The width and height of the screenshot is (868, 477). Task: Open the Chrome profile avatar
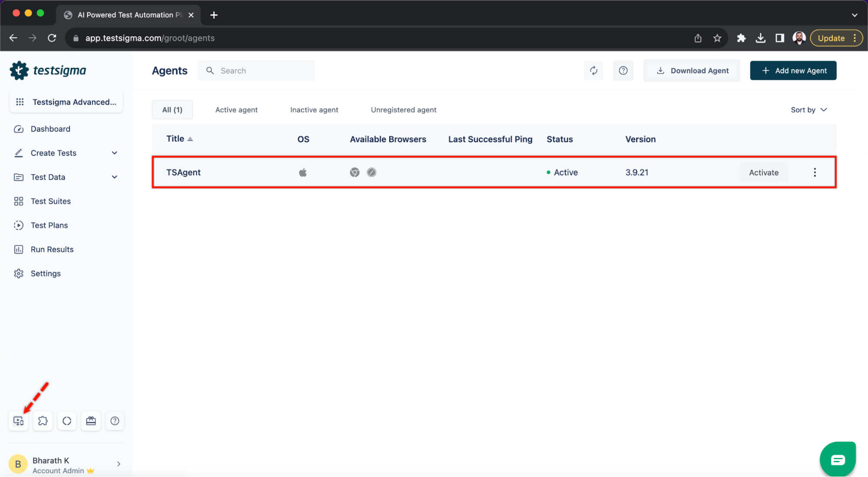799,38
